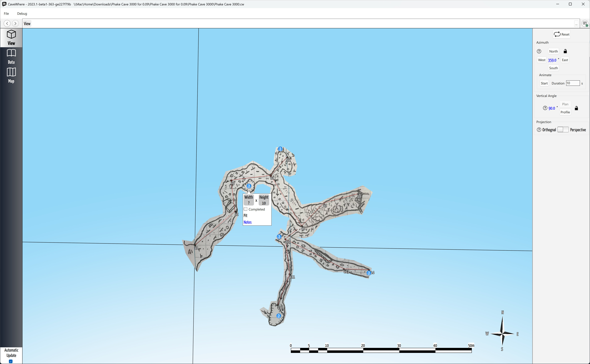Go back with the left arrow

click(7, 23)
